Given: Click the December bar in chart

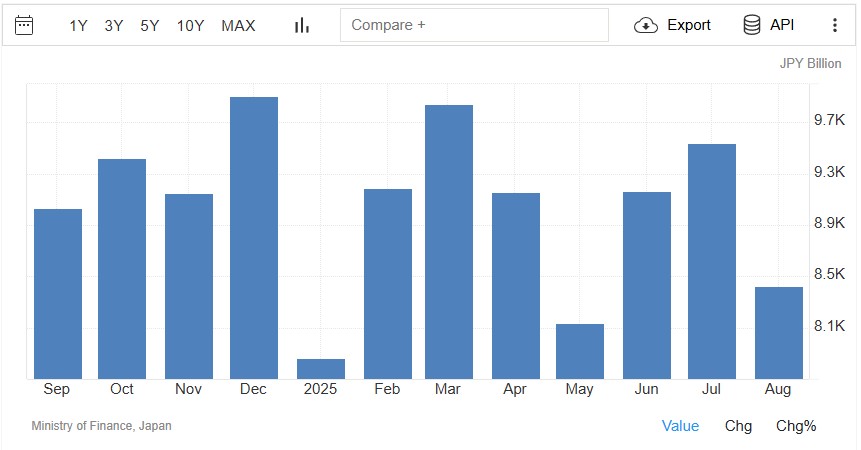Looking at the screenshot, I should [x=254, y=238].
